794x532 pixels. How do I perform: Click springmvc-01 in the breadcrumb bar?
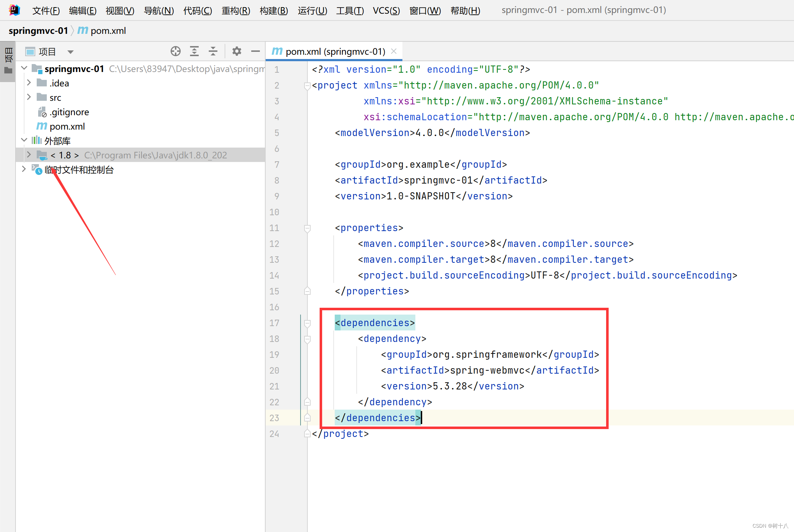pyautogui.click(x=38, y=31)
